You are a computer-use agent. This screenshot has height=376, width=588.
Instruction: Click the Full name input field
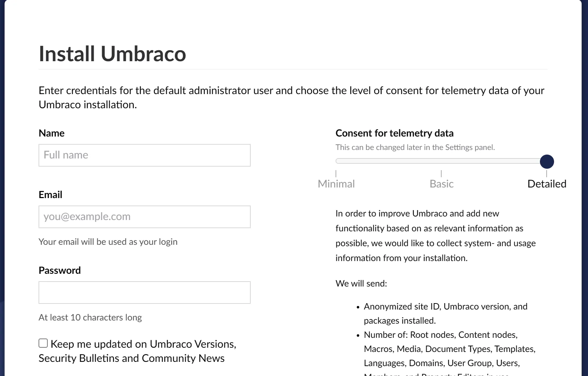pyautogui.click(x=144, y=155)
